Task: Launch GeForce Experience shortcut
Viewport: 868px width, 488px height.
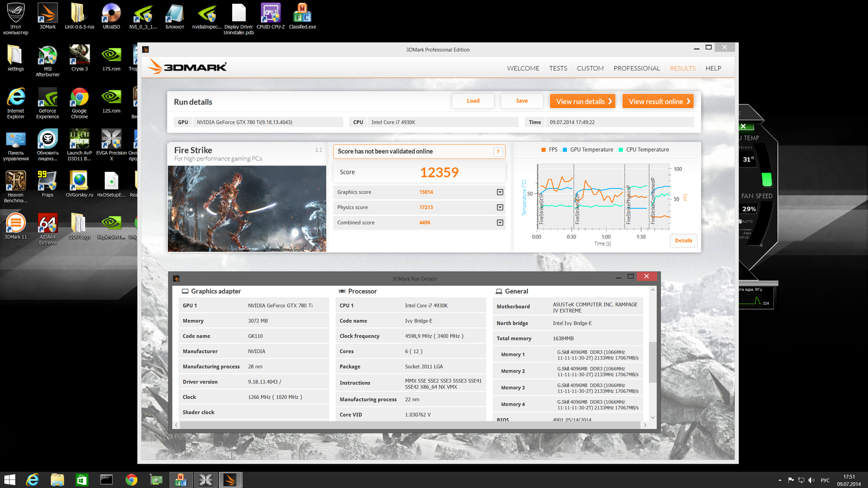Action: 48,103
